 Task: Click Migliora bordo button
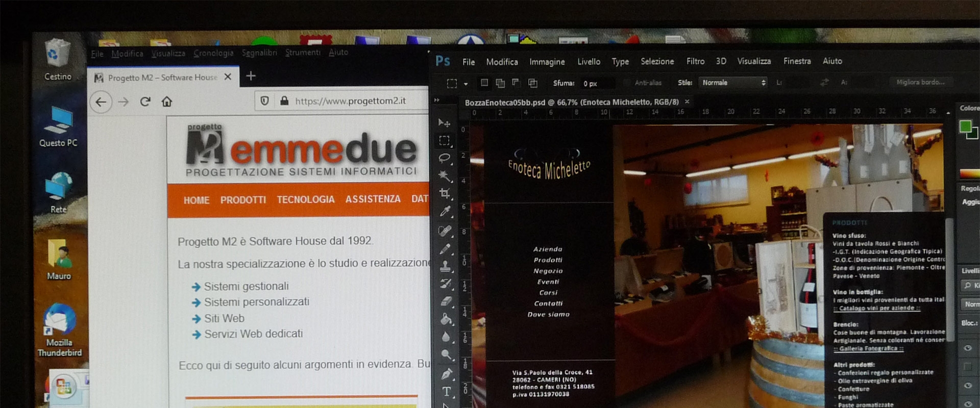(x=920, y=82)
